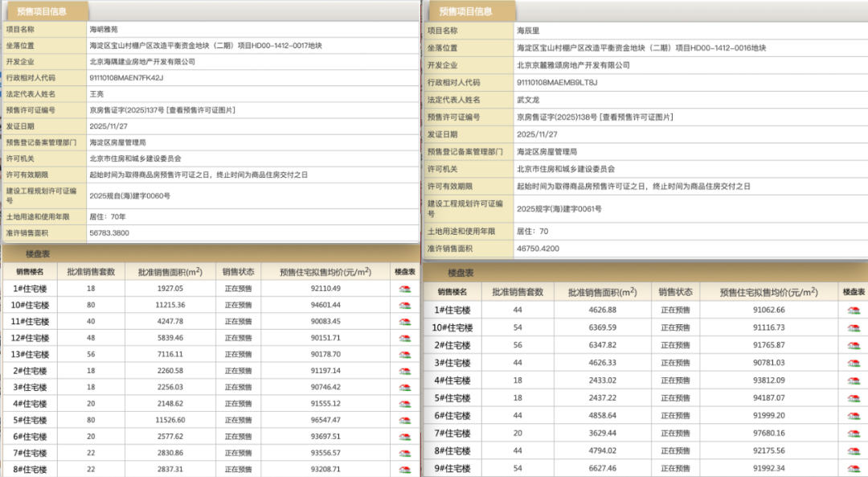Screen dimensions: 868x477
Task: Open building icon in 93697.51 price row
Action: click(x=405, y=436)
